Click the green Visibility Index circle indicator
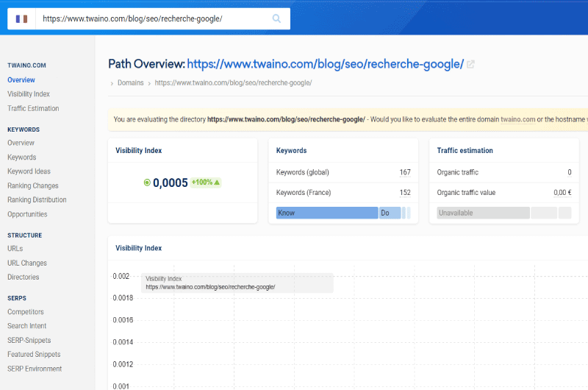 (x=147, y=182)
